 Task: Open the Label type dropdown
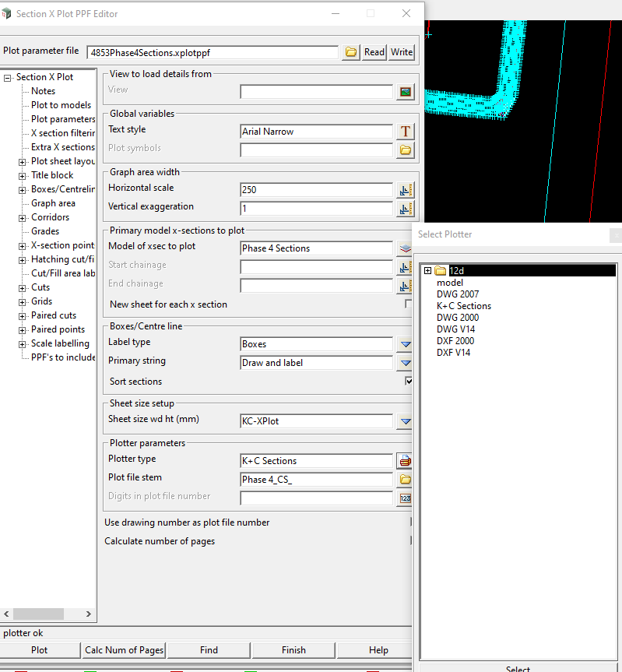click(404, 344)
